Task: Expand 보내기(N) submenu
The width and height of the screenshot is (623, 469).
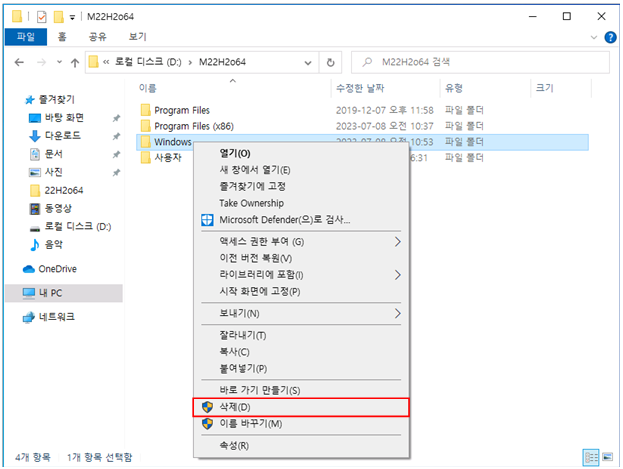Action: (x=301, y=314)
